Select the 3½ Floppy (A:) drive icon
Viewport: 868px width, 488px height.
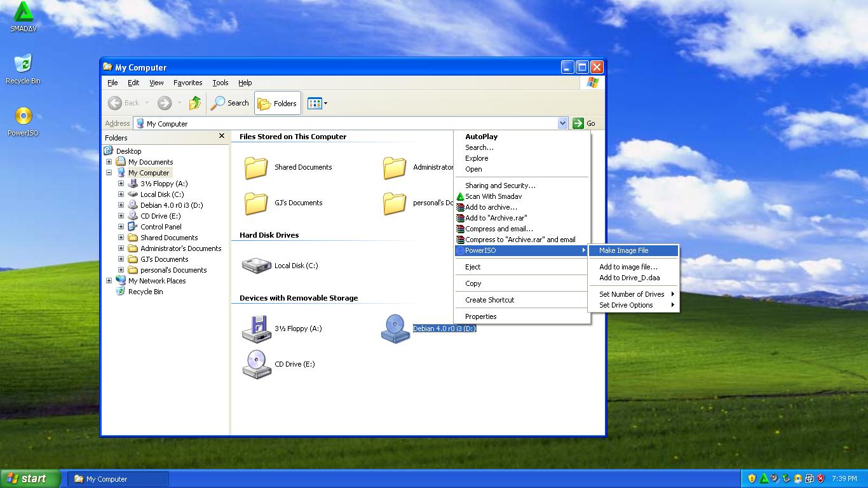coord(256,329)
